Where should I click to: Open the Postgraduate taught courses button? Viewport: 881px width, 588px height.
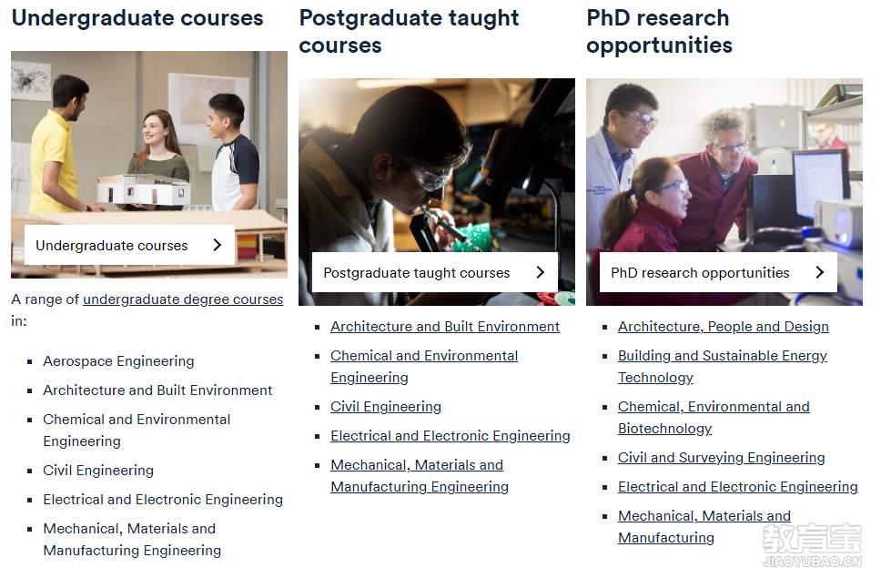435,272
